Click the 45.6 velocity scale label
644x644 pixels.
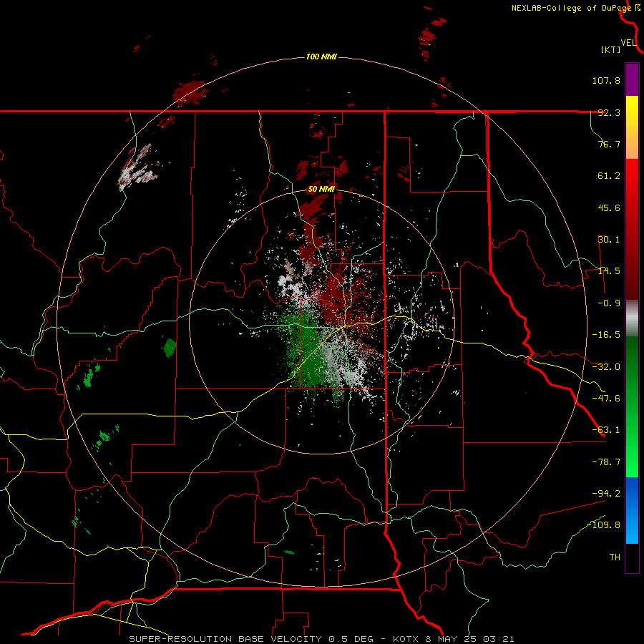[609, 208]
